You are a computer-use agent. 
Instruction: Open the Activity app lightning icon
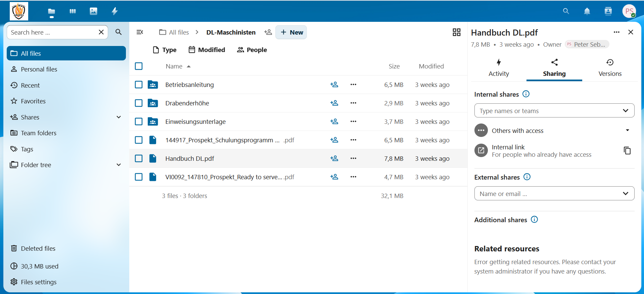(114, 11)
